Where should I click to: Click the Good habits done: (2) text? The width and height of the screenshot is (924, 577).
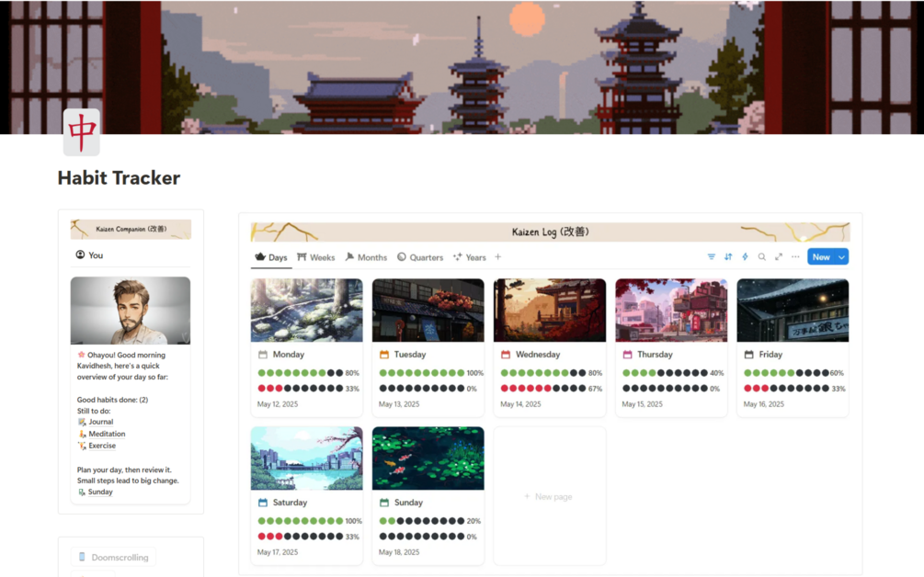tap(112, 400)
